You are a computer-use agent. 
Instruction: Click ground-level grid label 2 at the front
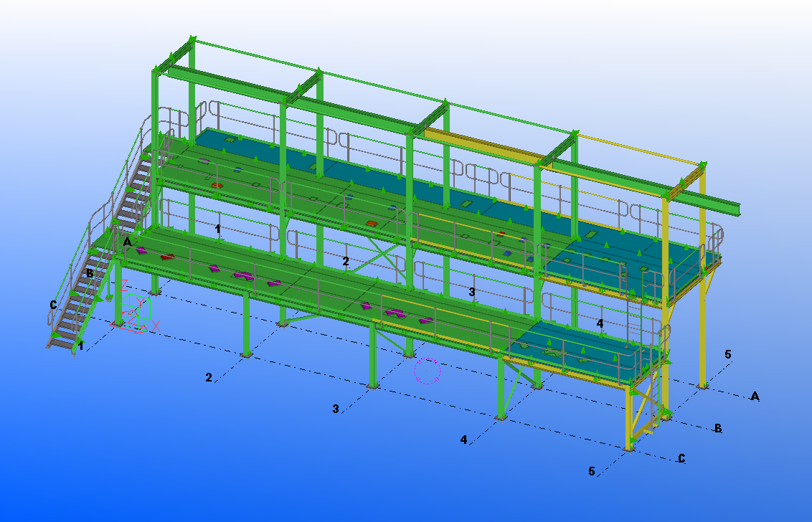coord(209,377)
